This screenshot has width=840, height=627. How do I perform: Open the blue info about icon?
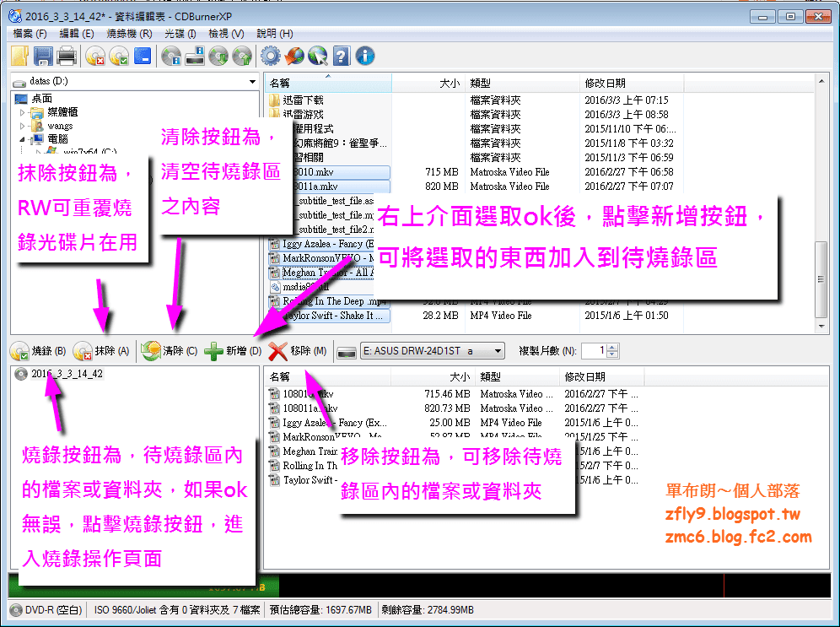tap(365, 56)
